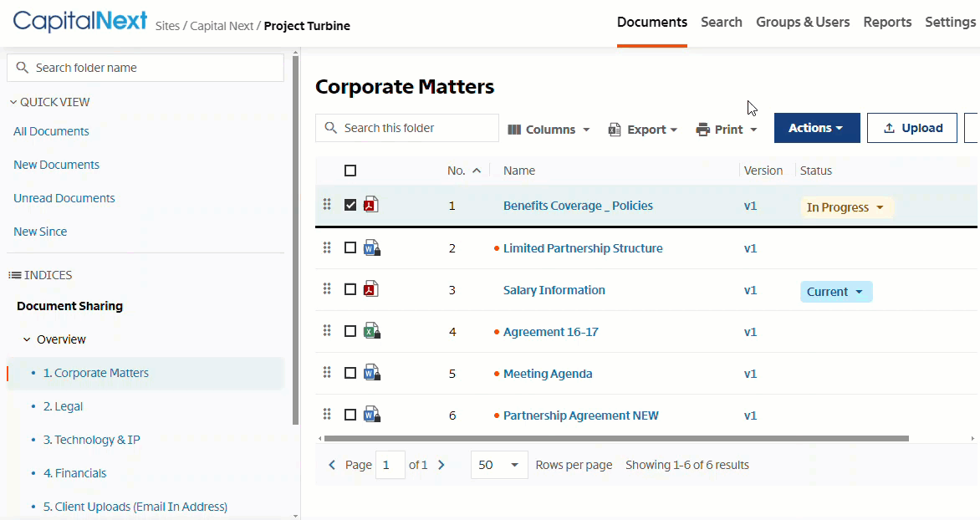The image size is (980, 520).
Task: Click the Upload button
Action: (x=912, y=128)
